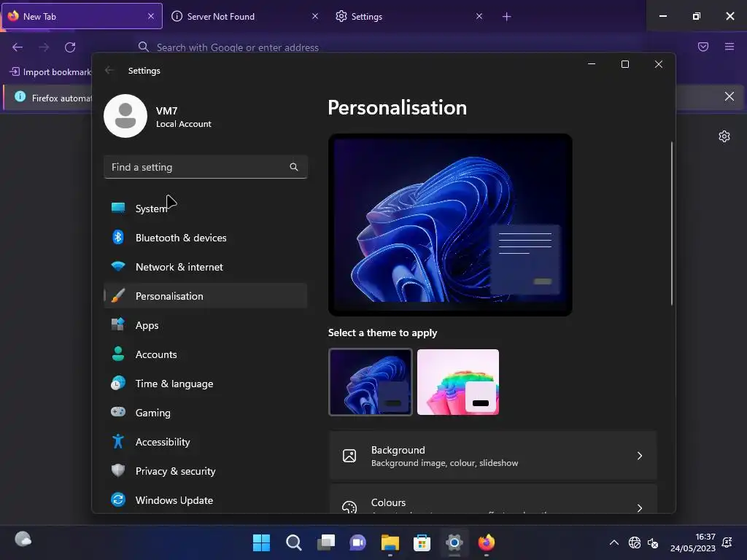Open Windows Update settings
Viewport: 747px width, 560px height.
(x=205, y=500)
